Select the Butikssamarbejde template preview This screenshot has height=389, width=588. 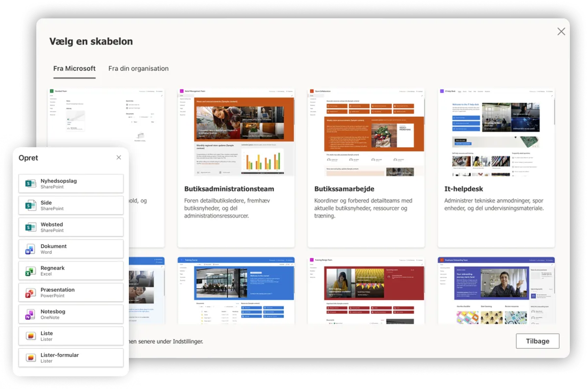tap(366, 132)
